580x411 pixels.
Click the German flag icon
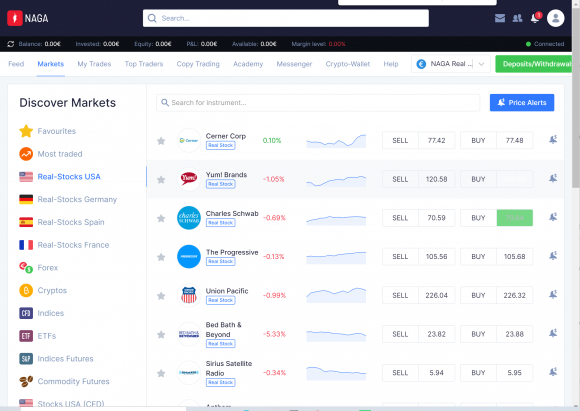pyautogui.click(x=26, y=199)
